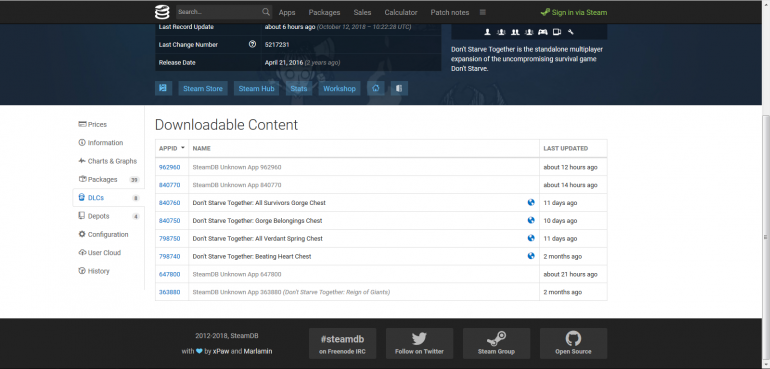Click the help icon beside Last Change Number
Image resolution: width=770 pixels, height=369 pixels.
(252, 44)
